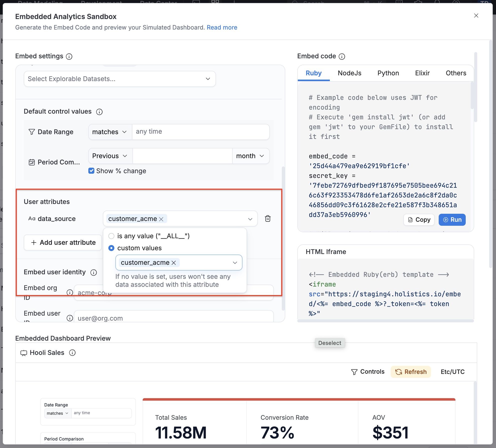Click the info icon beside Embed user identity
496x448 pixels.
(x=94, y=273)
